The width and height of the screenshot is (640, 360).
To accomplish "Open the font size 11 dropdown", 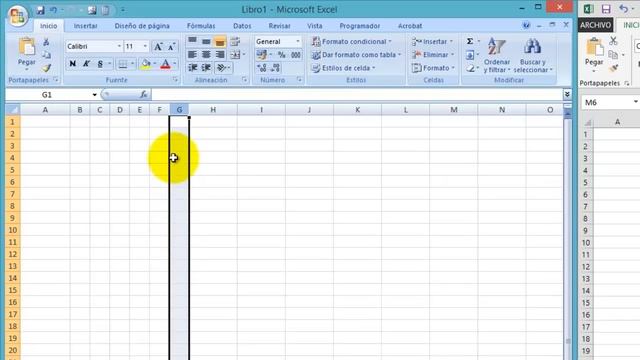I will [145, 47].
